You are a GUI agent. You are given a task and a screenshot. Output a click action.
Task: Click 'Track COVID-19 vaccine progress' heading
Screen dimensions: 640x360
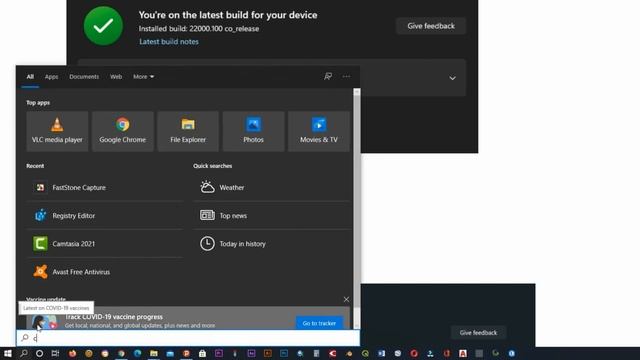point(114,317)
